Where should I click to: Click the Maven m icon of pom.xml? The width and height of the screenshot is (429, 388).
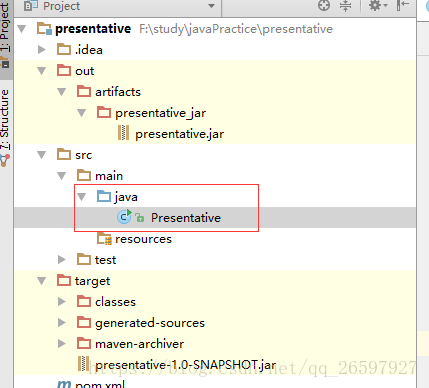click(64, 384)
